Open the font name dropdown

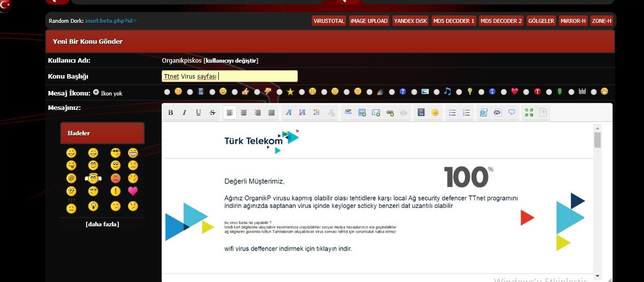289,113
